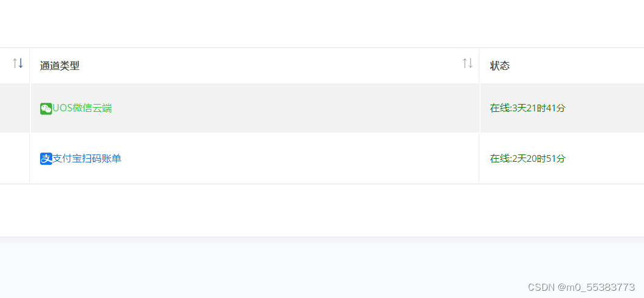Click the down arrow beside 通道类型 header

(470, 63)
